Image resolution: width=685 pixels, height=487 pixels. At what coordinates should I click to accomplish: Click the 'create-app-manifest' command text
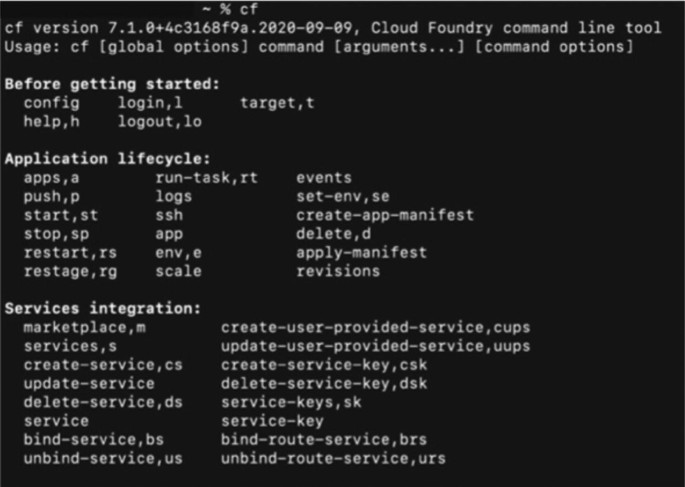pyautogui.click(x=385, y=215)
